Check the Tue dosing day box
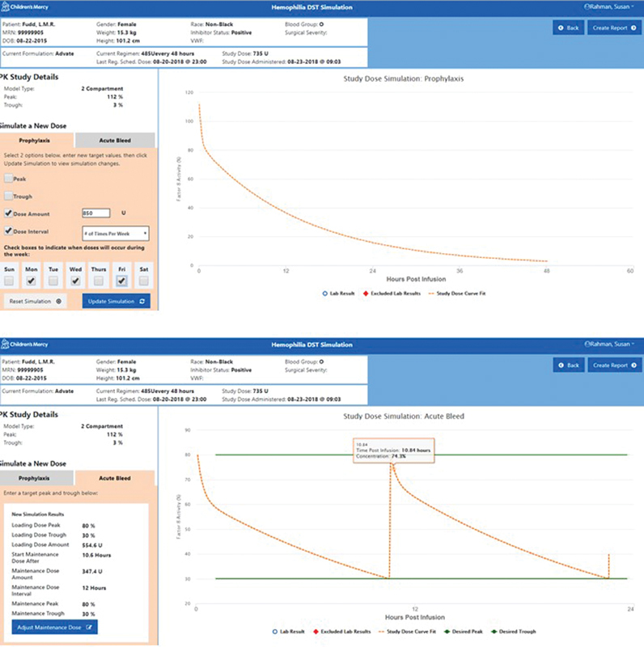644x647 pixels. tap(53, 281)
